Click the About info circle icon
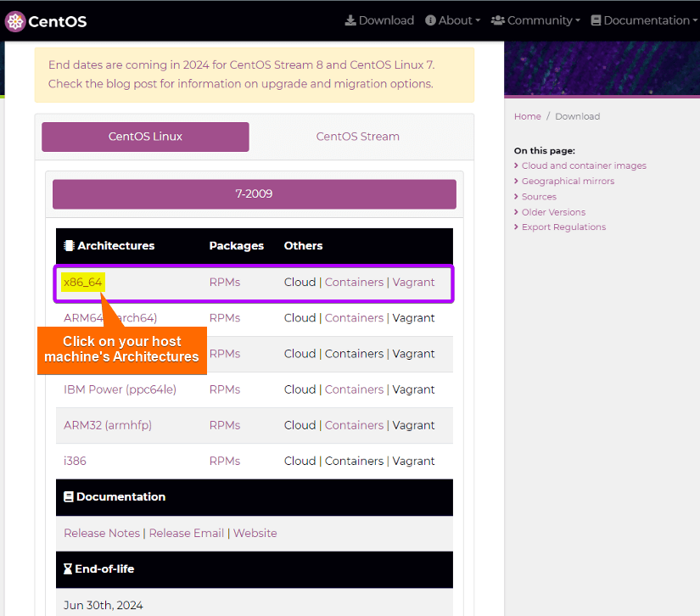Image resolution: width=700 pixels, height=616 pixels. [x=430, y=20]
